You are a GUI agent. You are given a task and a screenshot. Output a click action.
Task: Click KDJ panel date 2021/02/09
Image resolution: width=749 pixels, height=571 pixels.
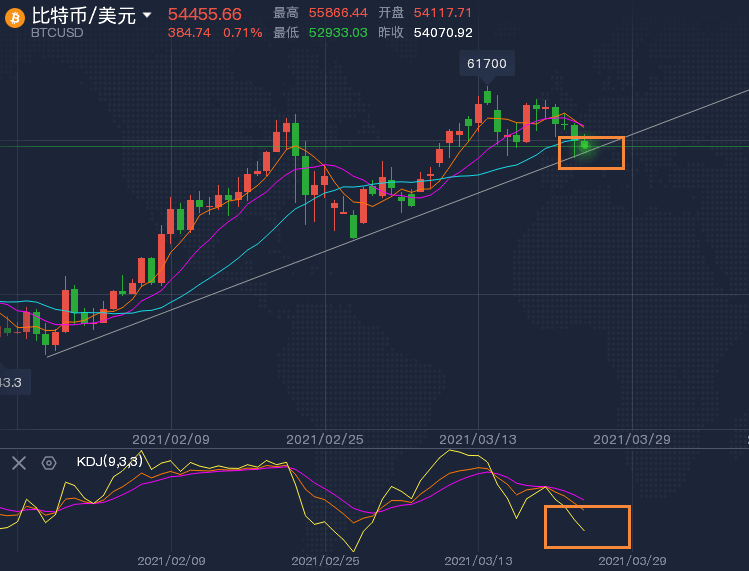point(171,560)
